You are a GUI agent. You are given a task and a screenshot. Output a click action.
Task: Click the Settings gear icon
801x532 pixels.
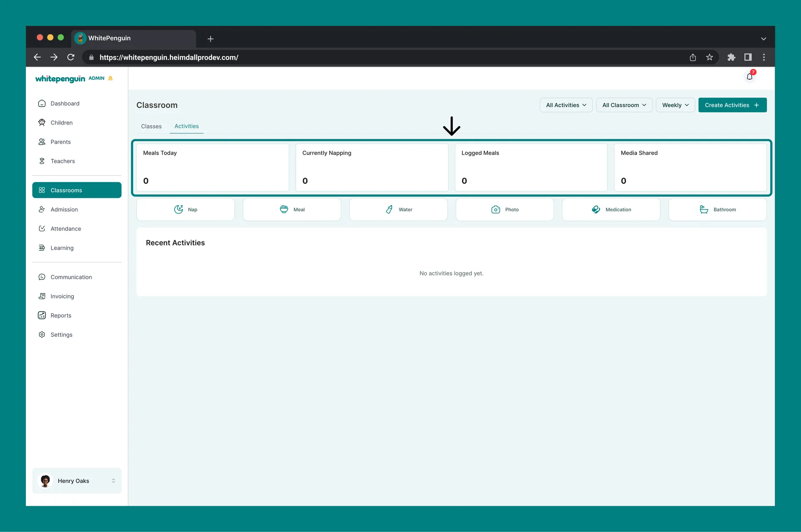42,334
